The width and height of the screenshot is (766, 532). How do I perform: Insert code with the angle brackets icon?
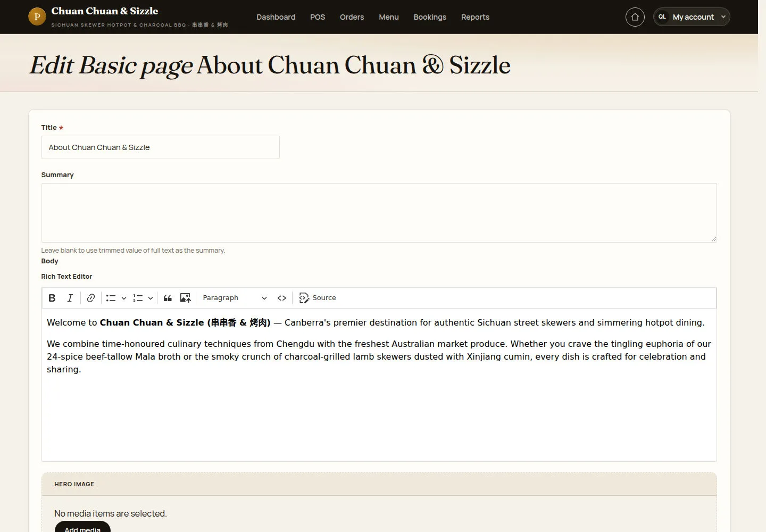pos(282,298)
